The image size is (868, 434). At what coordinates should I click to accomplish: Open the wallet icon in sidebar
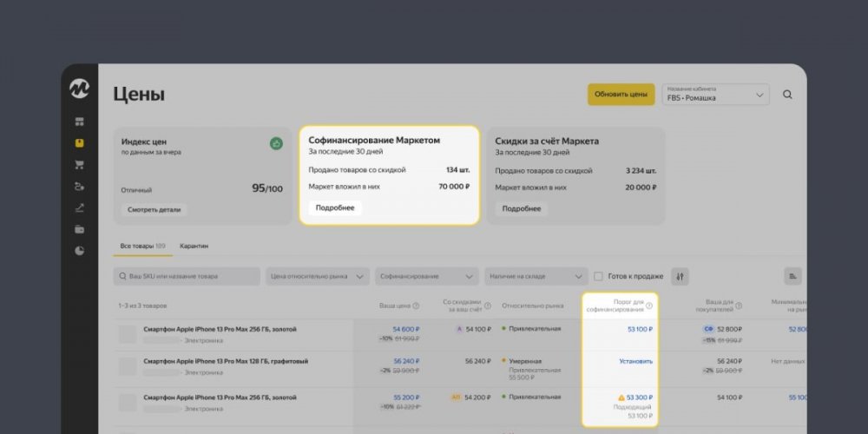[x=80, y=229]
